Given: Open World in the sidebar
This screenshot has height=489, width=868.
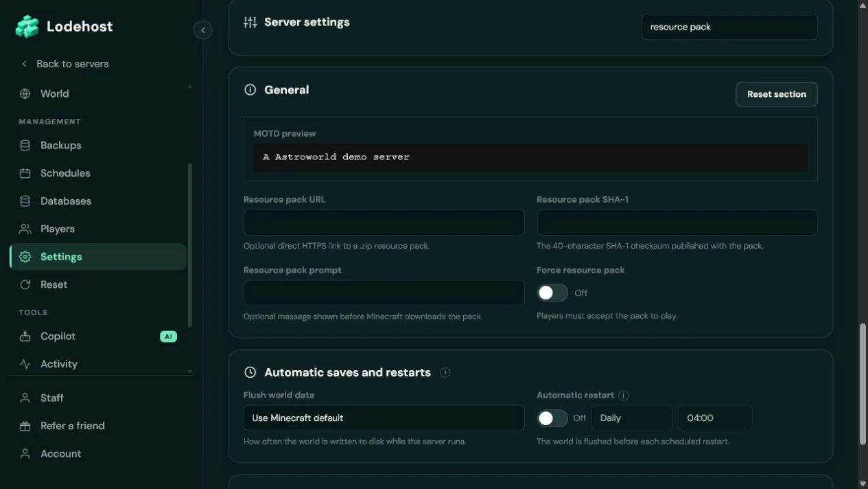Looking at the screenshot, I should (98, 93).
